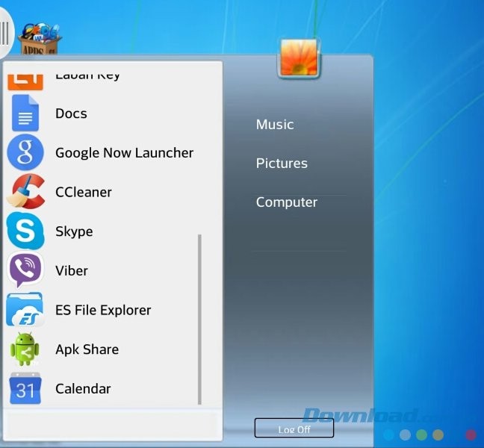Launch the Google Now Launcher icon
Viewport: 484px width, 448px height.
25,152
